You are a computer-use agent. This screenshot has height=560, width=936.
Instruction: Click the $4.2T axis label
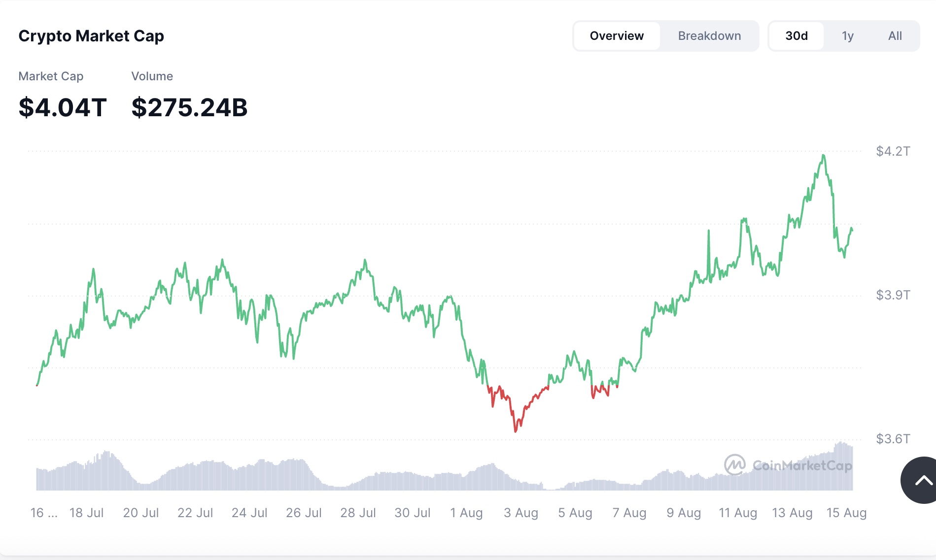point(893,151)
